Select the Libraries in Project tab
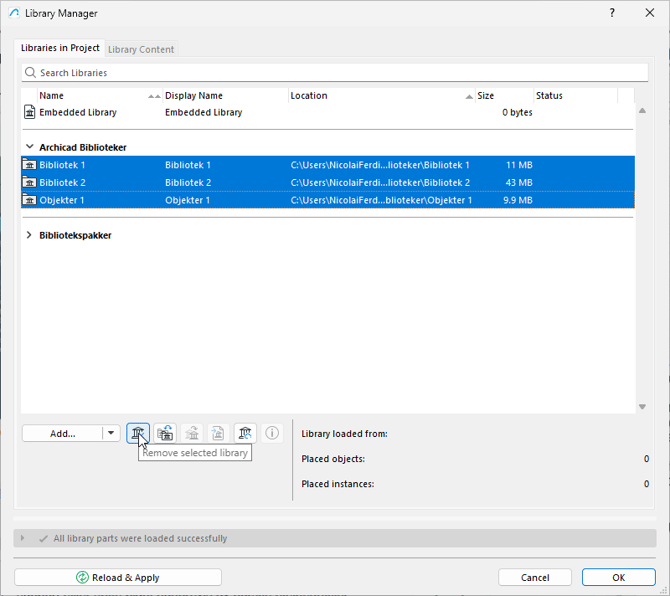 [x=60, y=48]
